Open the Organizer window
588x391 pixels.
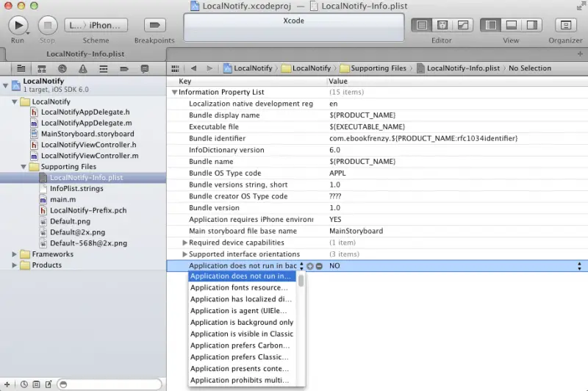tap(565, 25)
